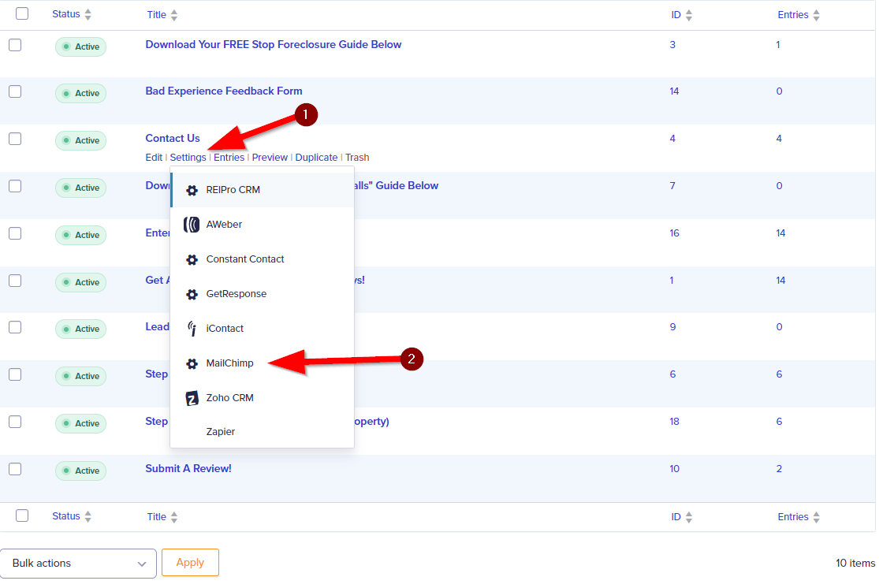View Entries link under Contact Us

pos(229,158)
